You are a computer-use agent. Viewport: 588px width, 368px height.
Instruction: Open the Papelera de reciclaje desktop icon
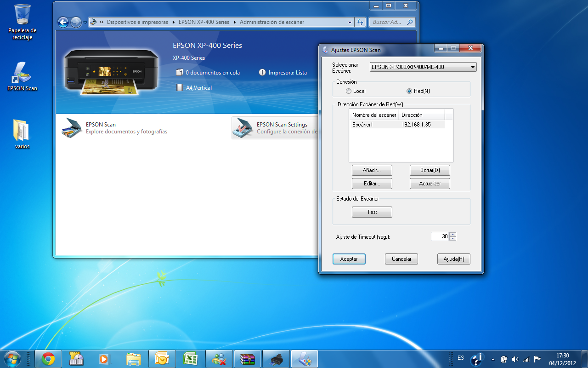tap(22, 22)
